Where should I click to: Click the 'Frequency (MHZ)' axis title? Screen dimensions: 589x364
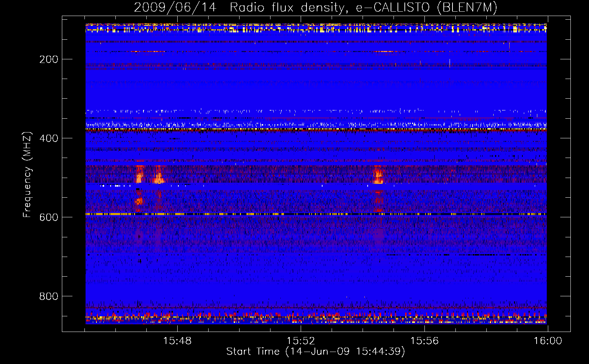(27, 175)
